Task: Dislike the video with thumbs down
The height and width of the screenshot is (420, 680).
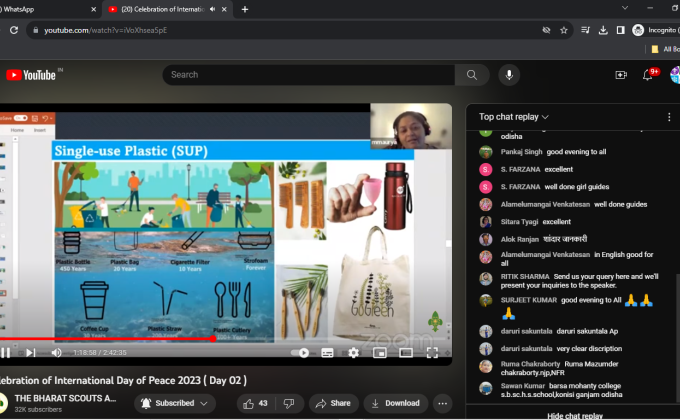Action: [290, 403]
